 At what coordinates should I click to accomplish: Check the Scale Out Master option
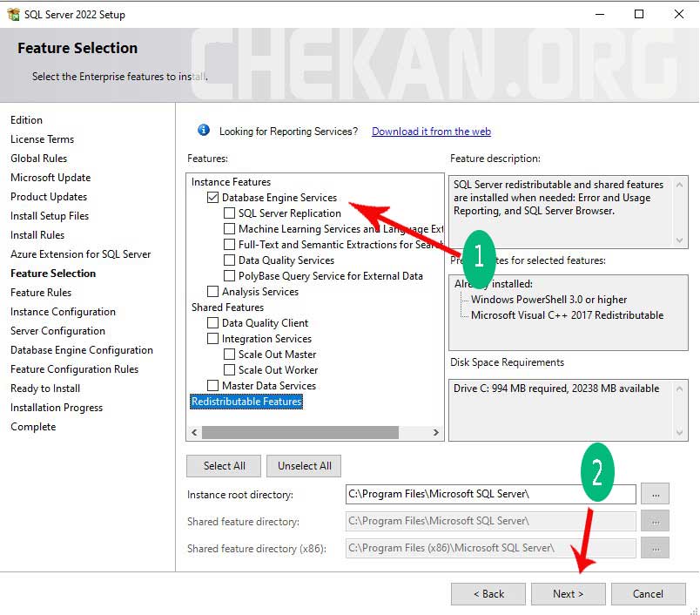point(229,355)
